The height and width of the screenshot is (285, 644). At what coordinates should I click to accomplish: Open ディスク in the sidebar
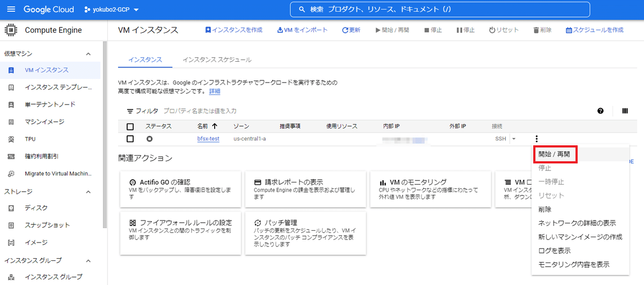coord(50,208)
